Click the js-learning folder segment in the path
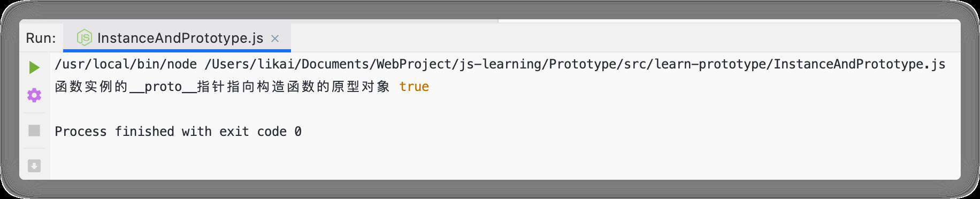Screen dimensions: 980x199 coord(500,64)
